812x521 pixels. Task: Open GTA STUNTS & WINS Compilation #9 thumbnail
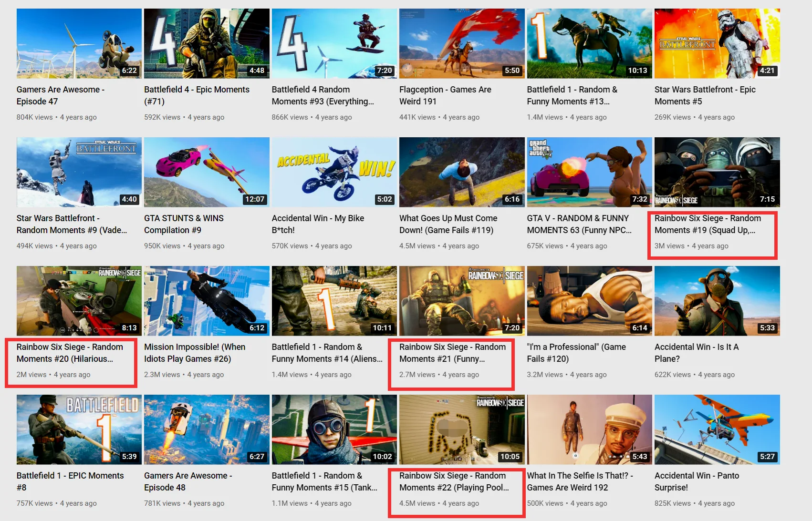[207, 172]
